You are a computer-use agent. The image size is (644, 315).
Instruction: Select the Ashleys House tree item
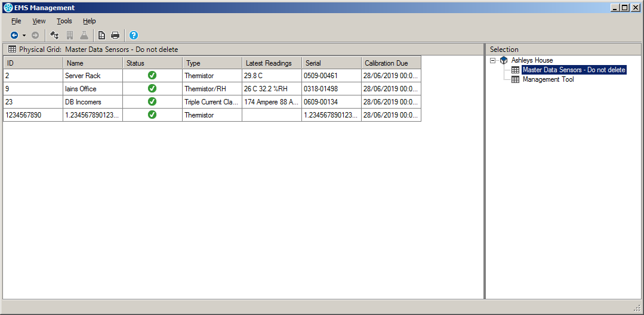[x=532, y=60]
